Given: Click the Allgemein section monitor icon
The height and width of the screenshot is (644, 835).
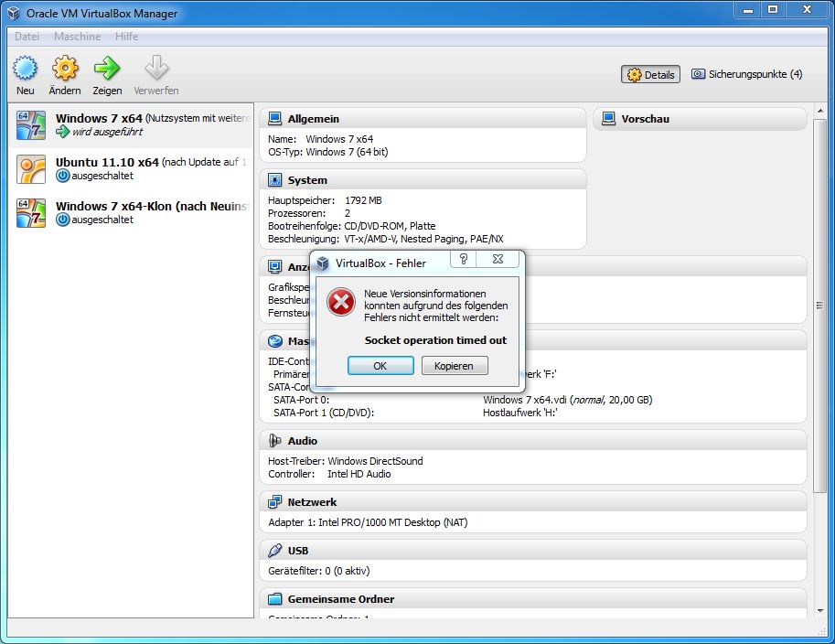Looking at the screenshot, I should point(274,118).
